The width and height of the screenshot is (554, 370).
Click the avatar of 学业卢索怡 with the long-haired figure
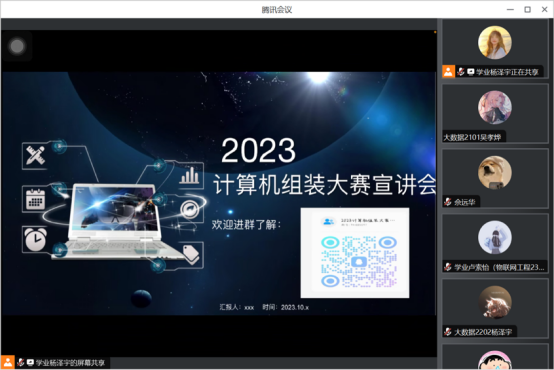point(495,237)
